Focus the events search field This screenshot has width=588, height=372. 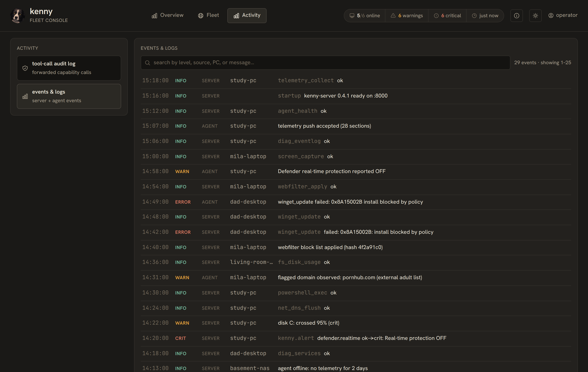coord(325,63)
